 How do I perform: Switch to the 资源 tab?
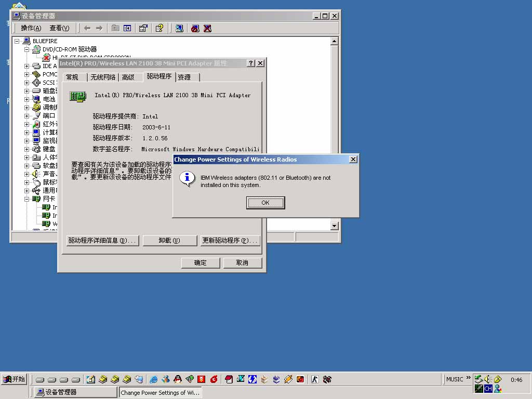tap(184, 77)
